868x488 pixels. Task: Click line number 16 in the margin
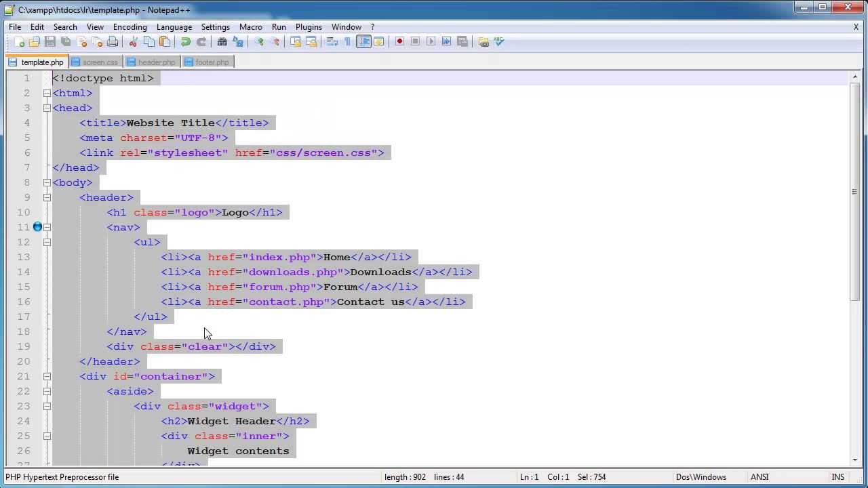(x=24, y=302)
